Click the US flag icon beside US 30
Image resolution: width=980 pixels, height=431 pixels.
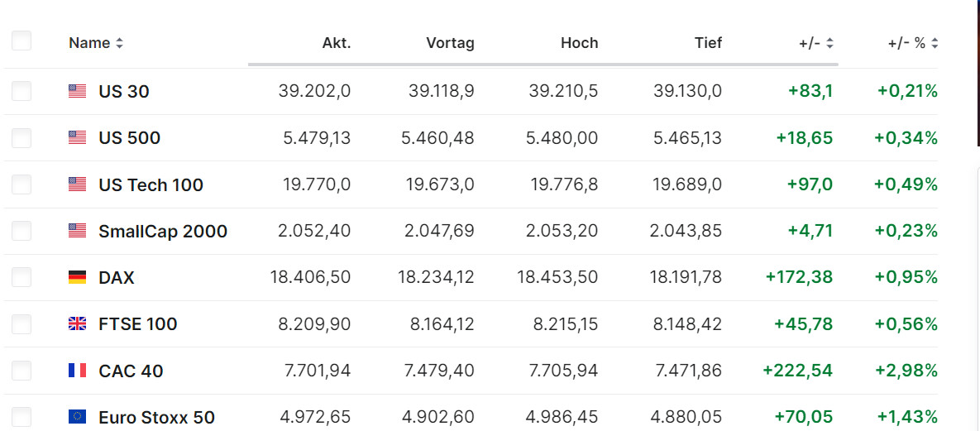pos(77,92)
